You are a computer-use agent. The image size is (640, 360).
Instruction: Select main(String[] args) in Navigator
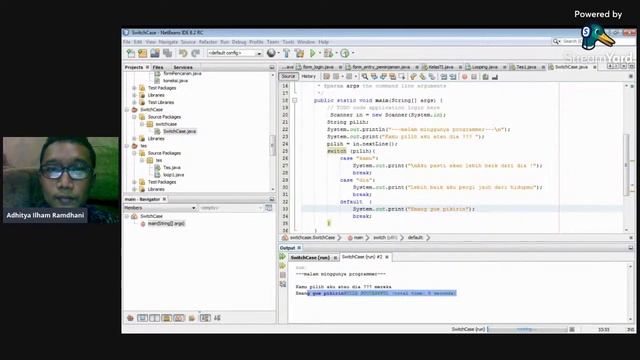point(166,224)
